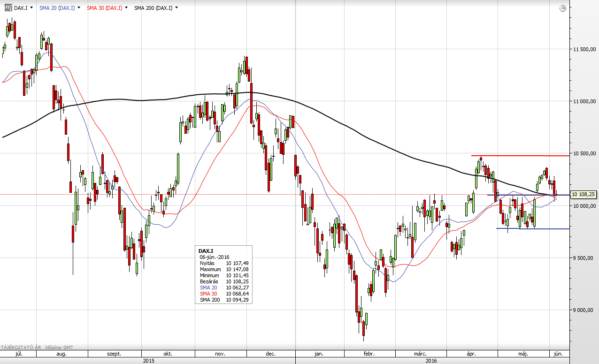Open the SMA 200 (DAX.I) dropdown
This screenshot has height=364, width=599.
(177, 8)
